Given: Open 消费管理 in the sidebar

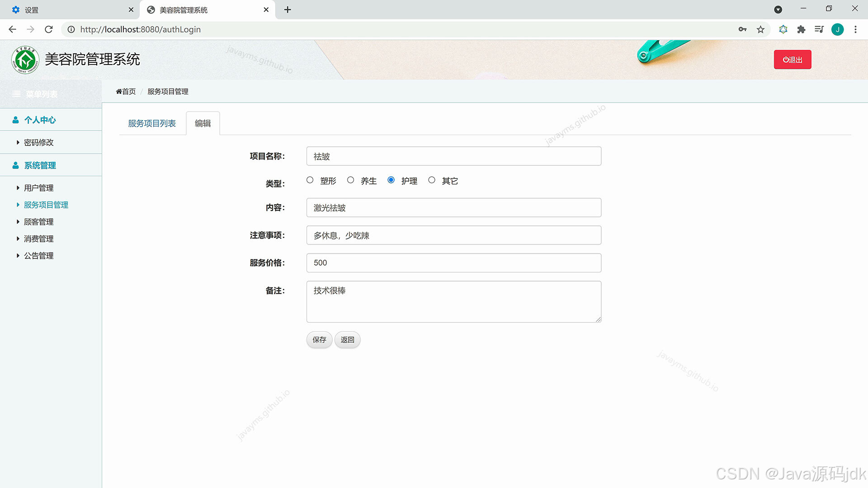Looking at the screenshot, I should click(x=38, y=239).
